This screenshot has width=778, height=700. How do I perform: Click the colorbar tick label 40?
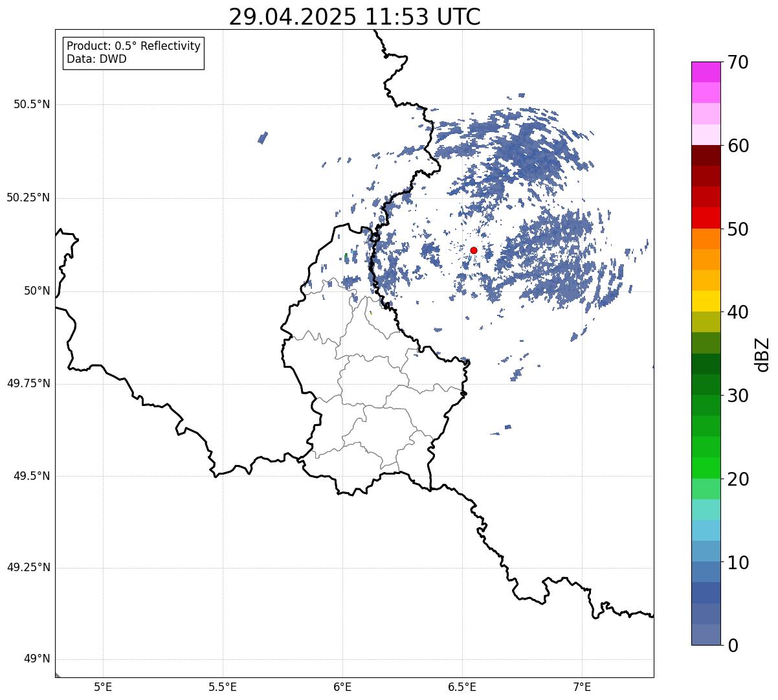point(738,312)
